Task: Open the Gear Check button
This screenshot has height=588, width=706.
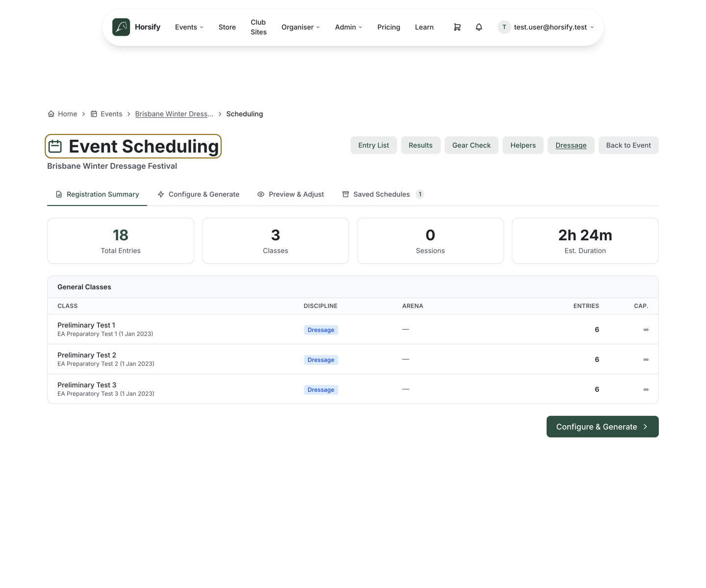Action: (471, 145)
